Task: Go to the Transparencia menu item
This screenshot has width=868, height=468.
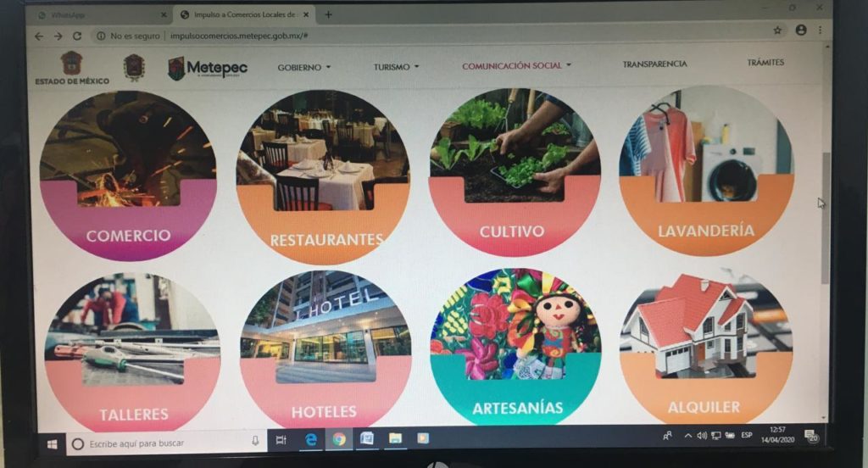Action: [x=654, y=64]
